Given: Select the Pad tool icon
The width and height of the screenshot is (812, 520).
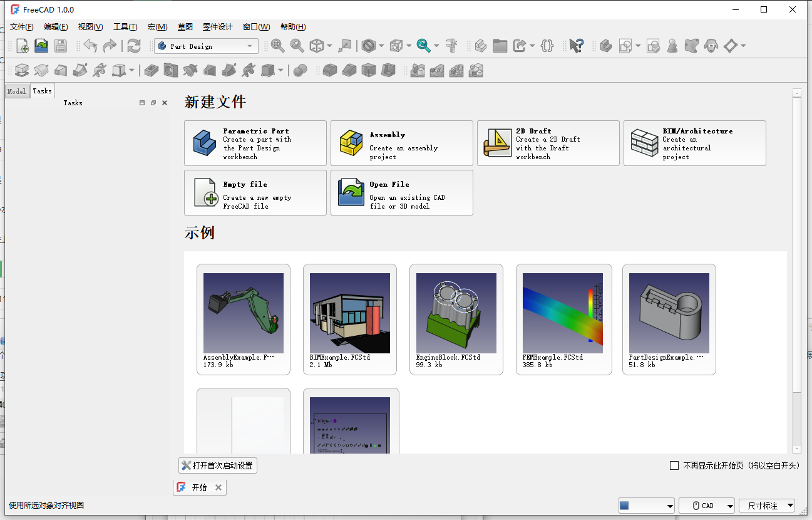Looking at the screenshot, I should click(x=23, y=70).
